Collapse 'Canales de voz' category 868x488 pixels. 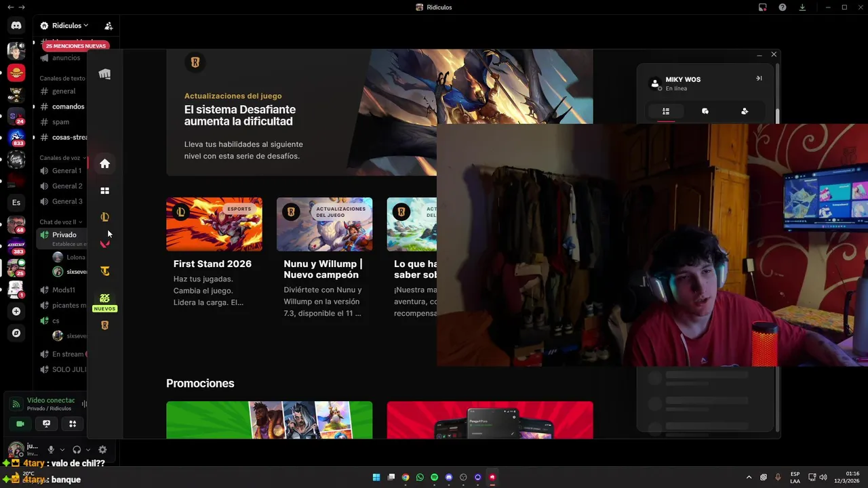pyautogui.click(x=62, y=158)
